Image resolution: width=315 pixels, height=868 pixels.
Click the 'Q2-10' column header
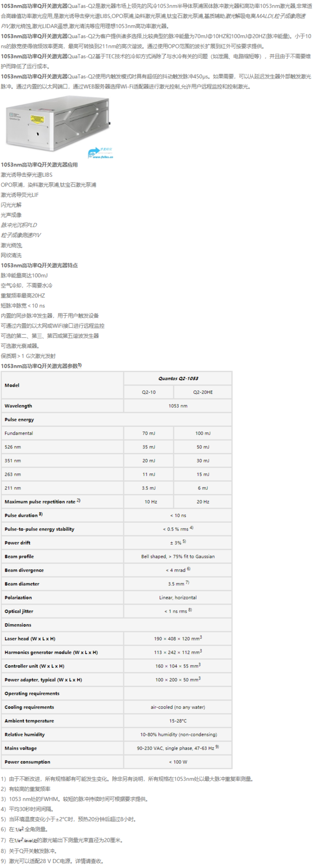tap(149, 392)
